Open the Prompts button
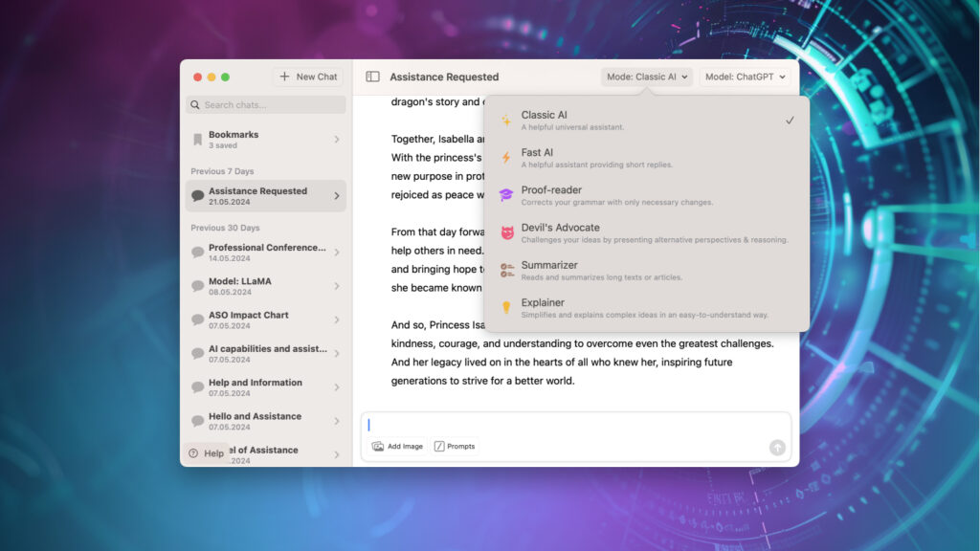This screenshot has height=551, width=980. click(x=455, y=446)
